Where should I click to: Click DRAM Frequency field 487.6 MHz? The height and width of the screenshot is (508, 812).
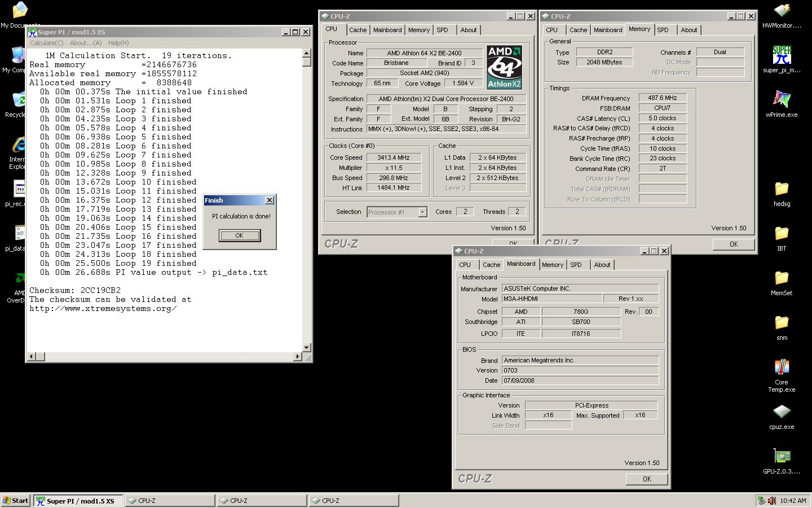coord(663,98)
